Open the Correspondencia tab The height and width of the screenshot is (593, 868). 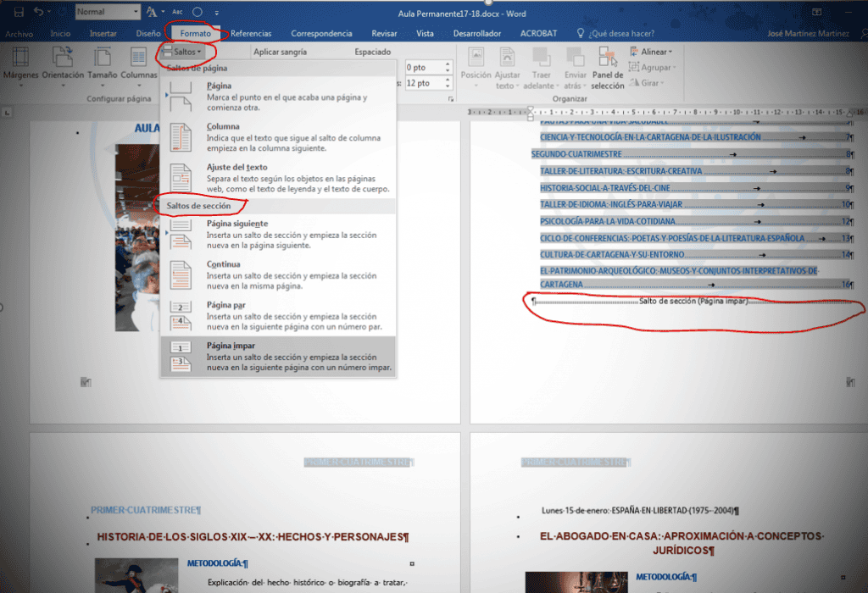[x=321, y=34]
